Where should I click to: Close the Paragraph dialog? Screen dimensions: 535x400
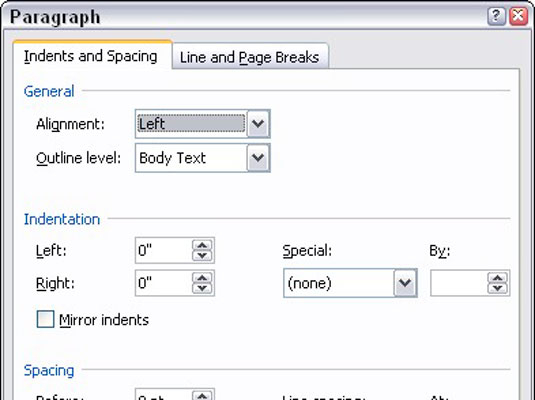coord(519,16)
